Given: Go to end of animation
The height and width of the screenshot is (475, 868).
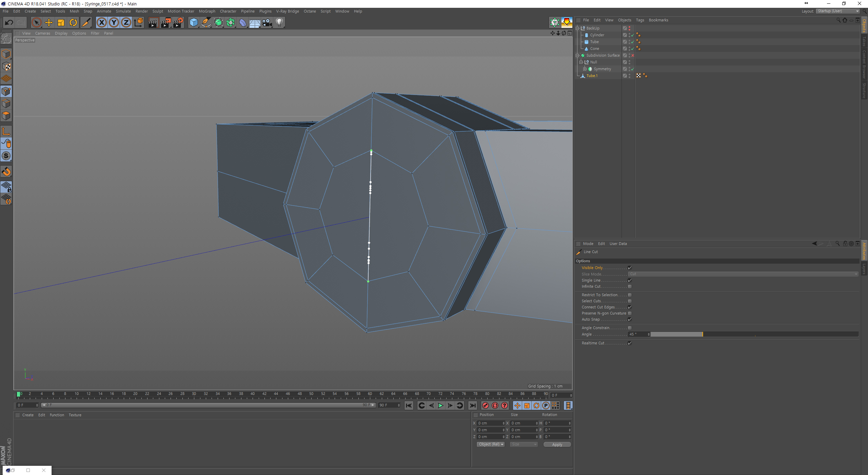Looking at the screenshot, I should (473, 405).
